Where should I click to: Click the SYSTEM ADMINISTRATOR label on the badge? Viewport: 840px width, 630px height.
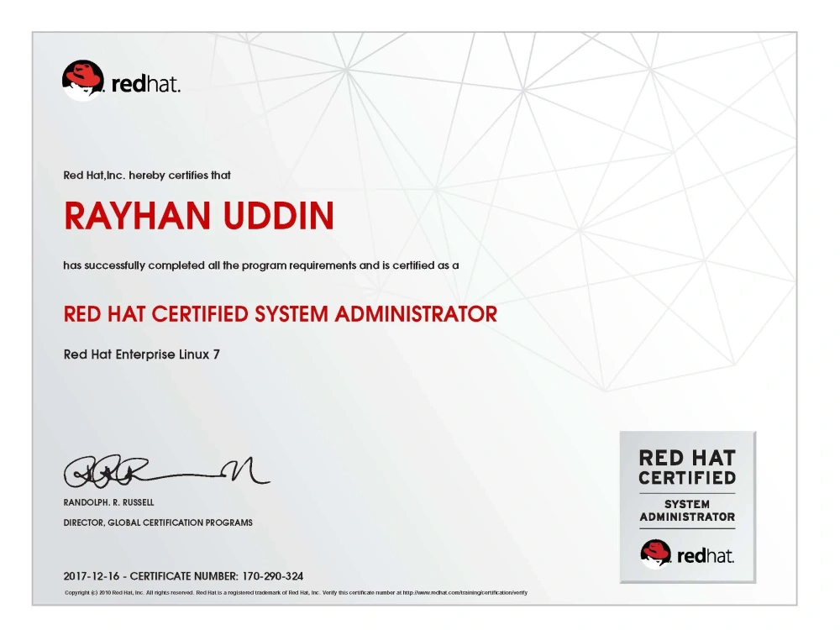click(x=685, y=511)
